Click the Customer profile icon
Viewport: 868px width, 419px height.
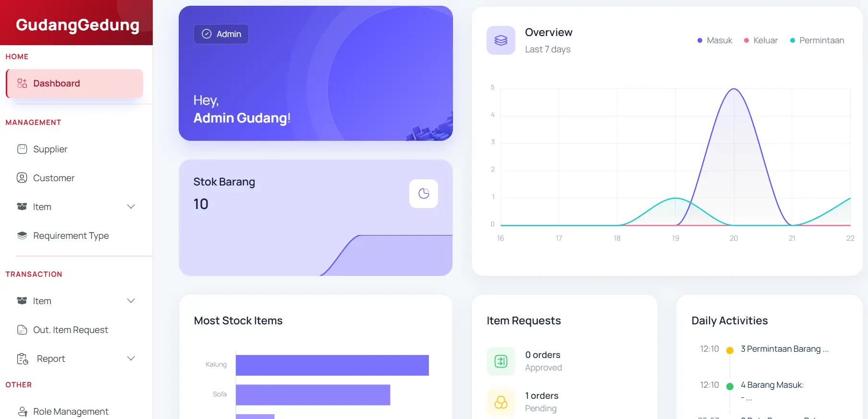click(x=22, y=178)
